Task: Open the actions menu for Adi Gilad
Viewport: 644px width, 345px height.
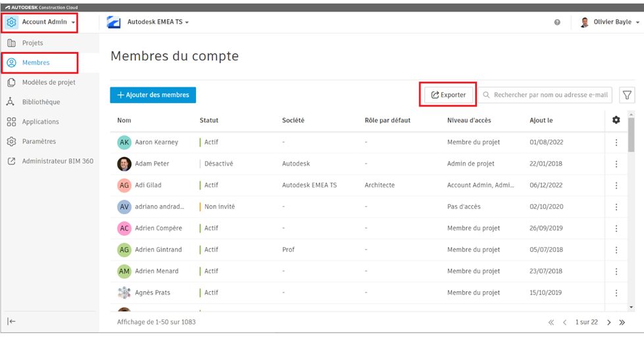Action: click(x=616, y=185)
